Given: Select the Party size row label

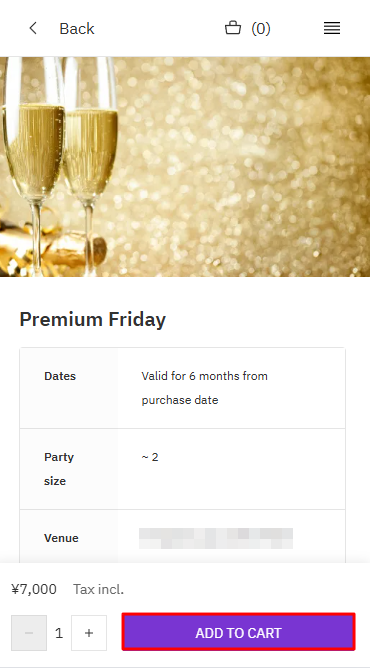Looking at the screenshot, I should tap(59, 469).
